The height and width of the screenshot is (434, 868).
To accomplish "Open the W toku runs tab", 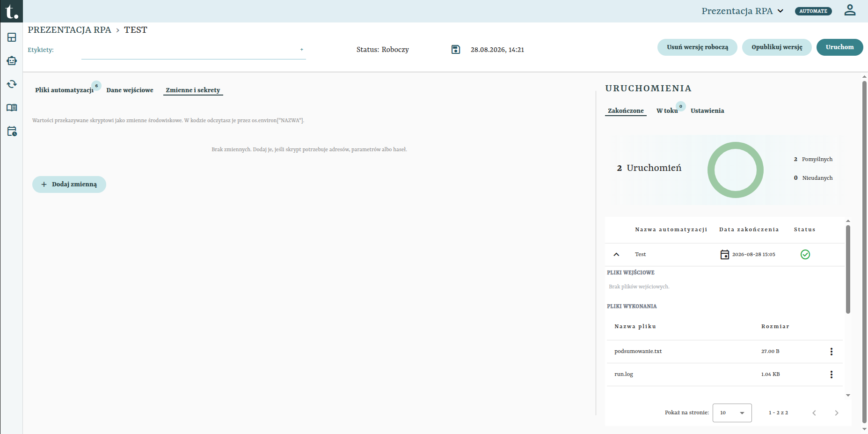I will pos(667,110).
